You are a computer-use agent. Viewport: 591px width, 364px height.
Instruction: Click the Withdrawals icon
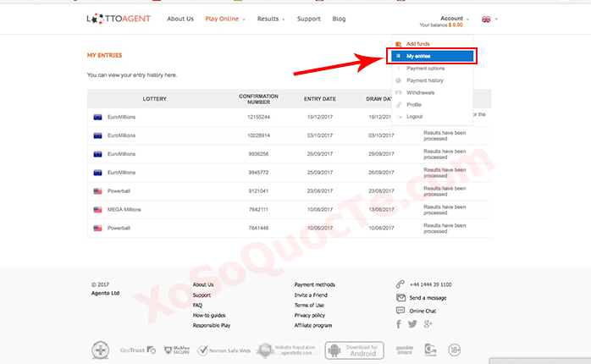pos(399,92)
